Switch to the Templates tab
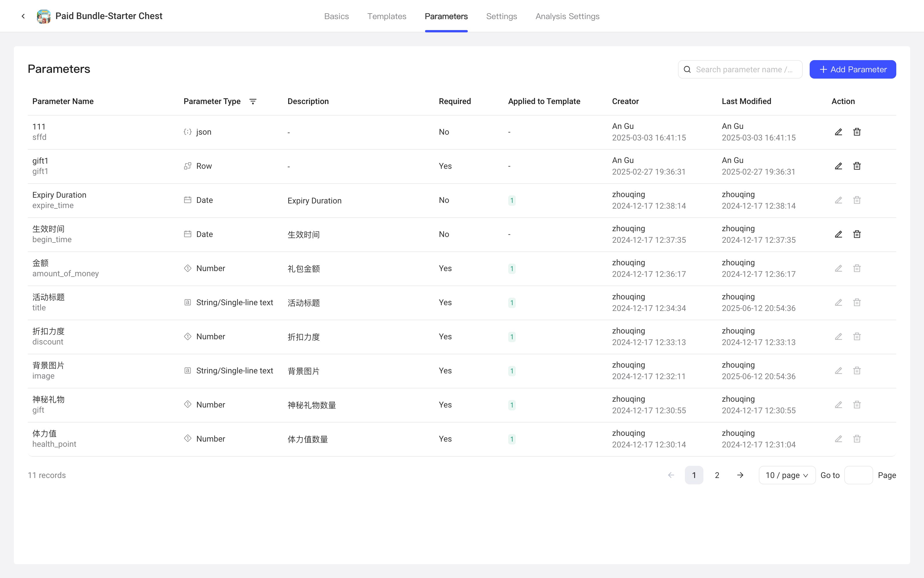This screenshot has width=924, height=578. coord(387,16)
